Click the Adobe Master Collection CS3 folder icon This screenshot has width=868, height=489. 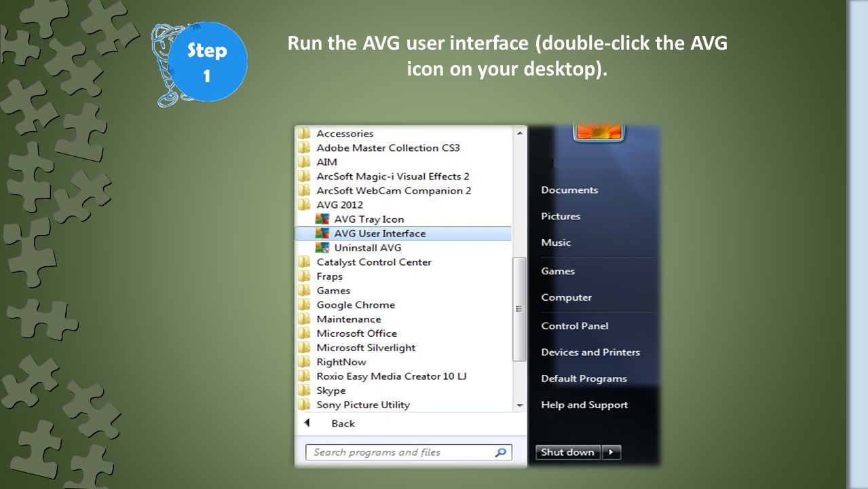304,148
